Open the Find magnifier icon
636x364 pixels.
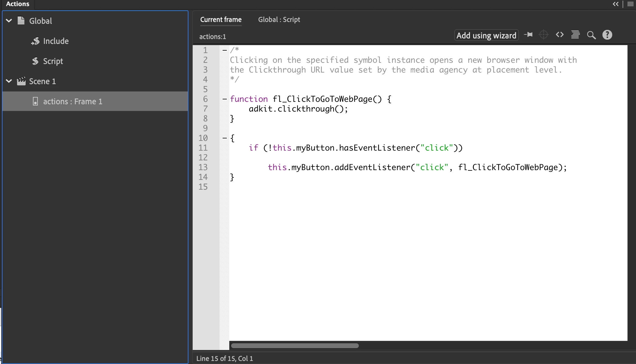click(591, 35)
